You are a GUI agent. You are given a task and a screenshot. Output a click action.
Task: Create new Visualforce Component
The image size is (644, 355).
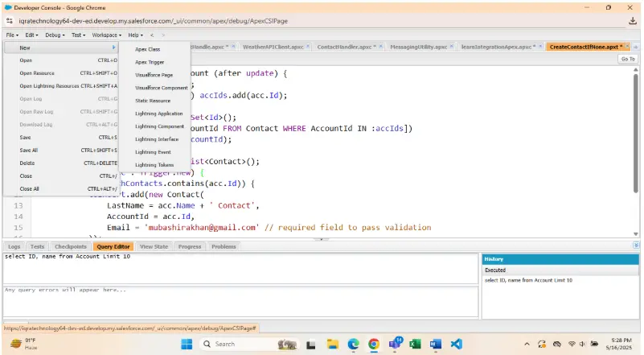(155, 88)
